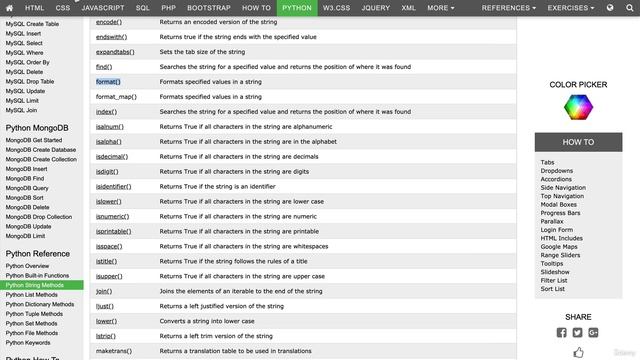Open Python Built-in Functions in sidebar
The image size is (640, 360).
pyautogui.click(x=37, y=276)
